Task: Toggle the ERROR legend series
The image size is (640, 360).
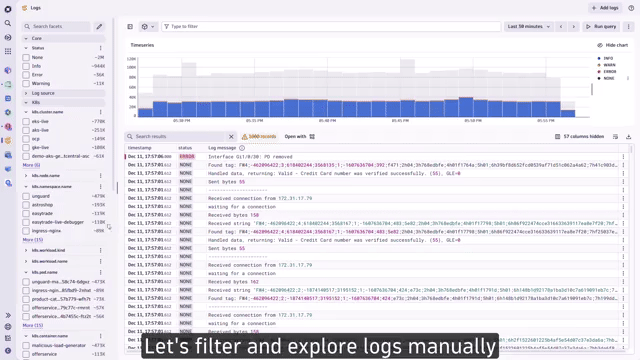Action: tap(607, 71)
